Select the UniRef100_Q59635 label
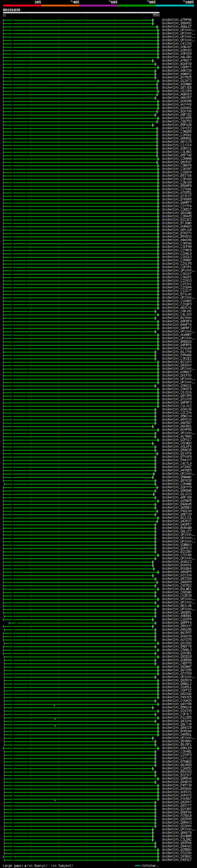 point(176,450)
